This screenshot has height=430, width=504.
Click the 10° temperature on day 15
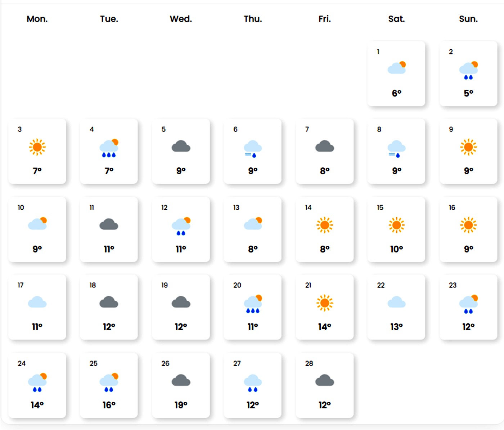click(x=396, y=249)
